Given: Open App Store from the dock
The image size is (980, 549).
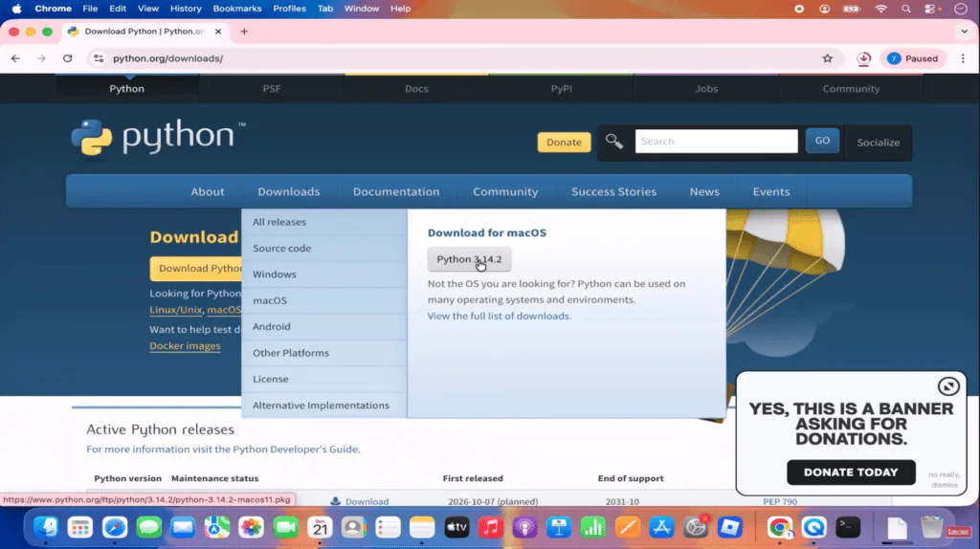Looking at the screenshot, I should 661,527.
